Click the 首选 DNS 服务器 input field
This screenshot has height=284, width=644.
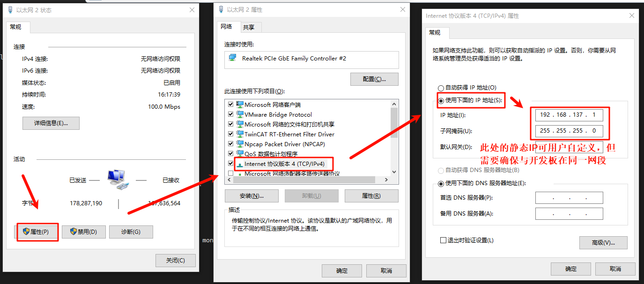click(x=569, y=198)
